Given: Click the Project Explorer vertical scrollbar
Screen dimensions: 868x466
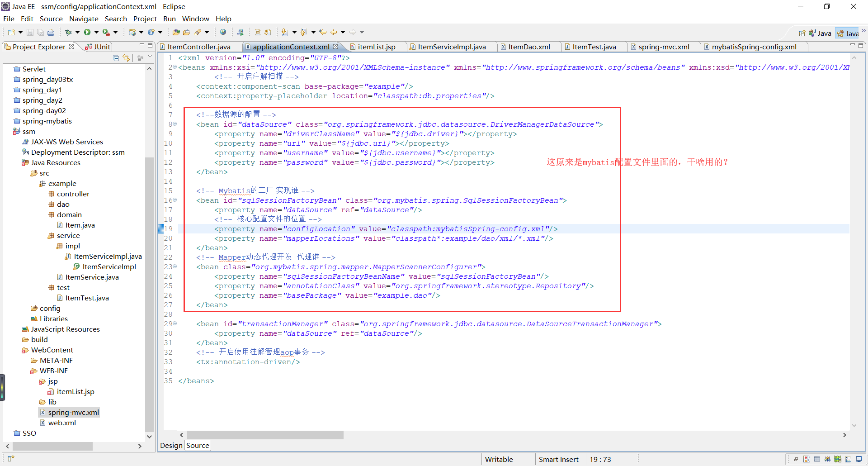Looking at the screenshot, I should click(x=149, y=294).
